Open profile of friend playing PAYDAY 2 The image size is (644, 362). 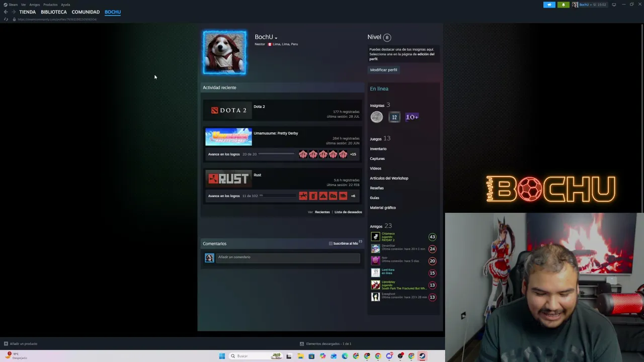[375, 237]
